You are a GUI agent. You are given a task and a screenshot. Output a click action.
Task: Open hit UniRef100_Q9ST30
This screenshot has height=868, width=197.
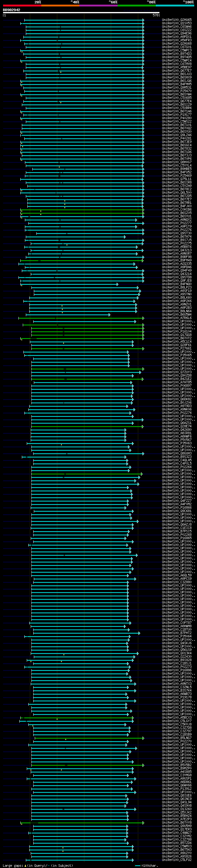click(177, 233)
